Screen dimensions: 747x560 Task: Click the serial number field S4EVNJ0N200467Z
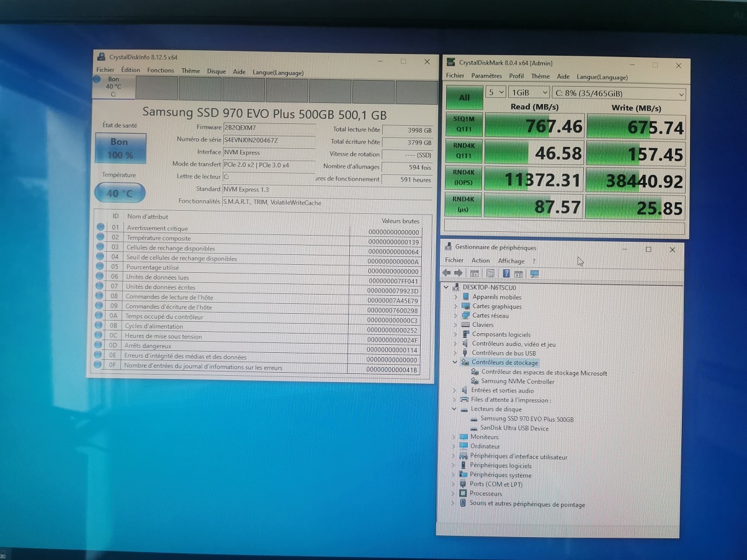tap(269, 140)
